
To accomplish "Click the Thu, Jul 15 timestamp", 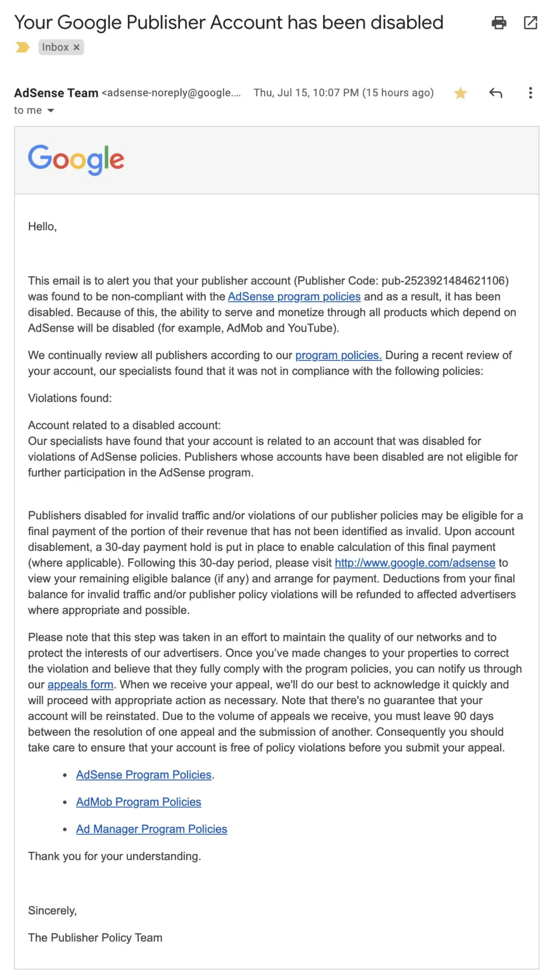I will pyautogui.click(x=343, y=92).
